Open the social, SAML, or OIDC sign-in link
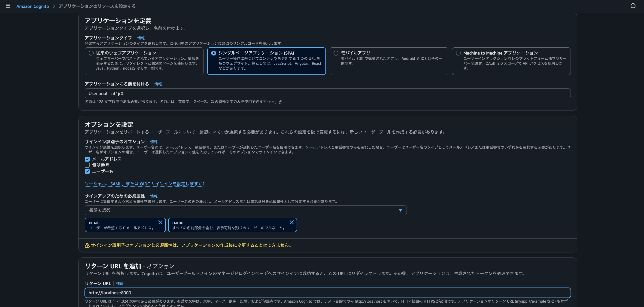 pos(145,184)
